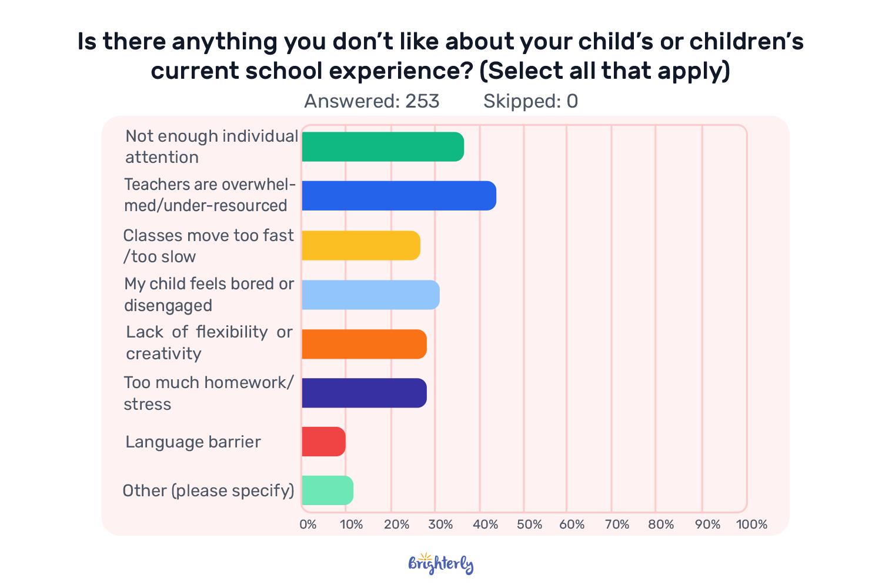Click the red 'Language barrier' bar

pos(324,442)
